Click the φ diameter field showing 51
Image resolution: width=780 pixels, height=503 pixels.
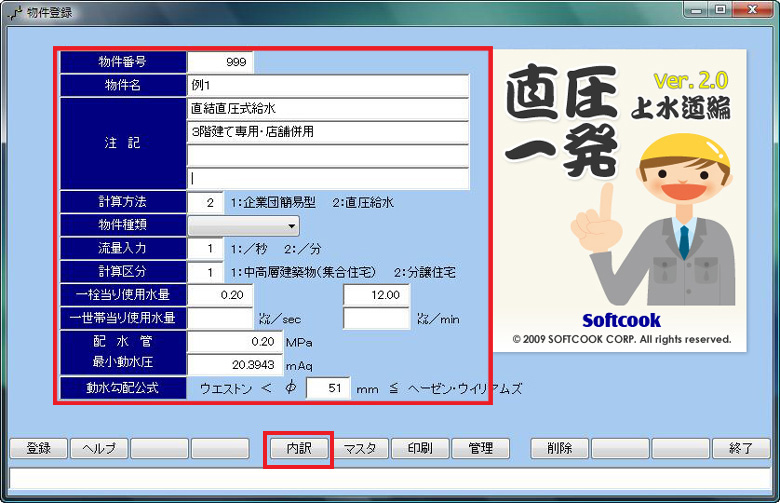[328, 388]
